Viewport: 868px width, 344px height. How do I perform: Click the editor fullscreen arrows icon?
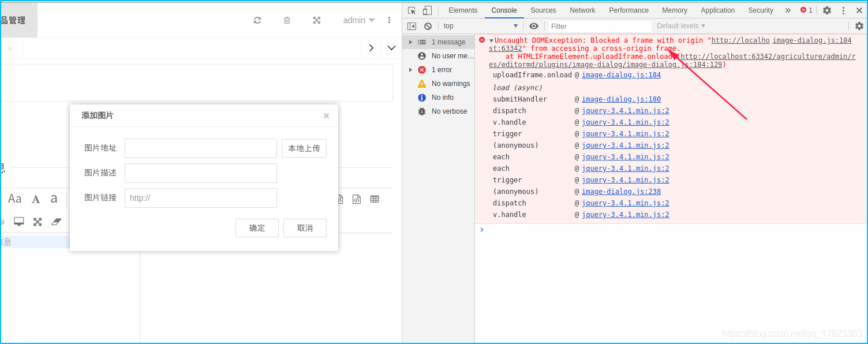pyautogui.click(x=38, y=222)
